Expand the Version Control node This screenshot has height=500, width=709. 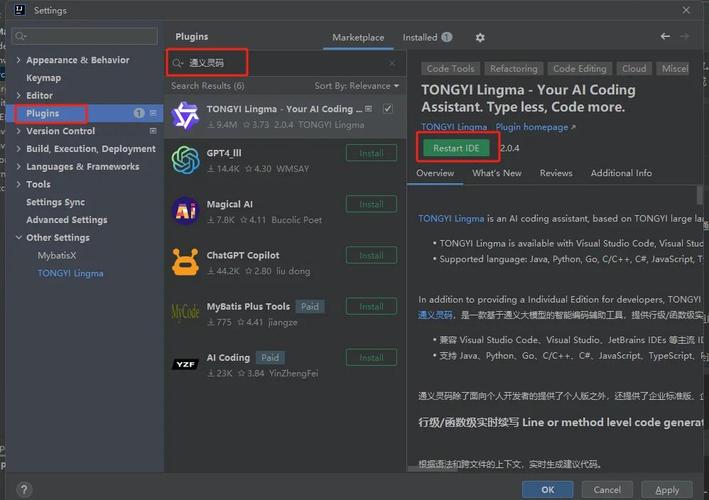tap(19, 131)
